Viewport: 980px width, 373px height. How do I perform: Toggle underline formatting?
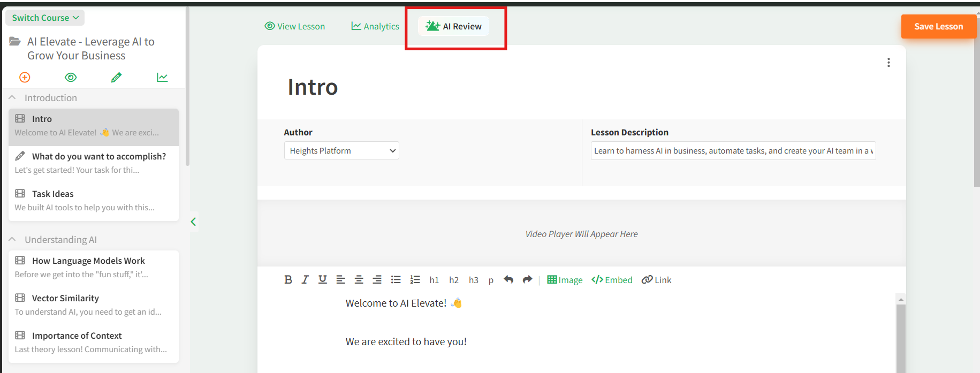pos(323,279)
